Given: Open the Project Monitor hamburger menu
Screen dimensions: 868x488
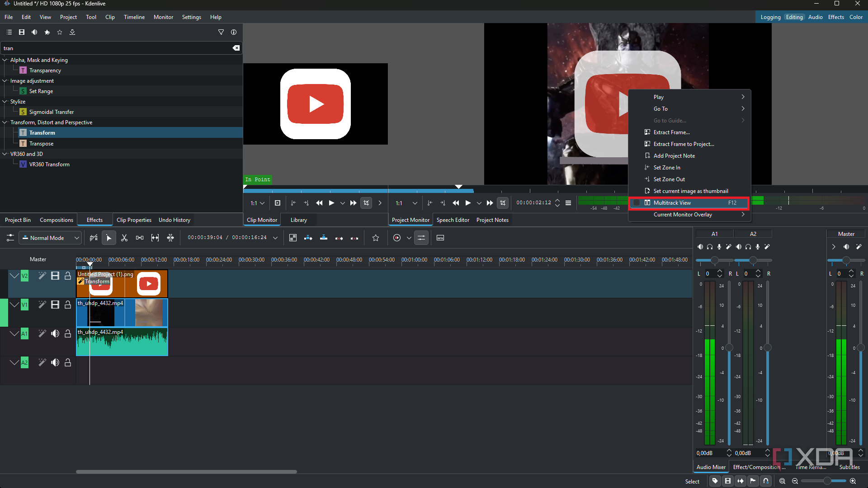Looking at the screenshot, I should (x=568, y=203).
